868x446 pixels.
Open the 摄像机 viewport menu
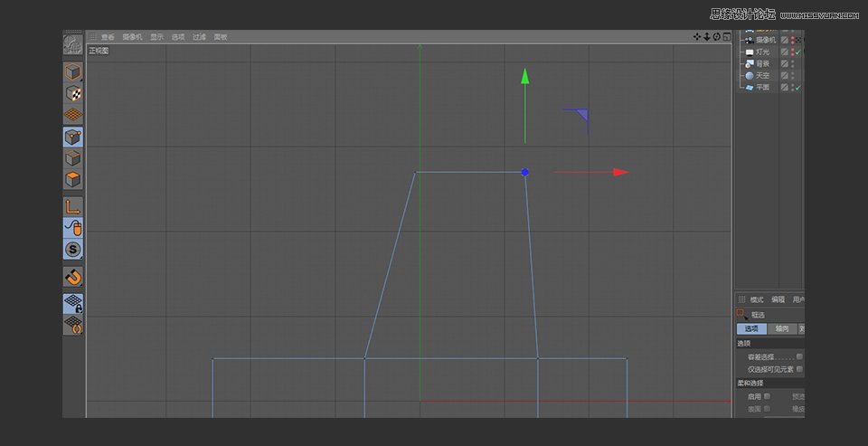(131, 37)
